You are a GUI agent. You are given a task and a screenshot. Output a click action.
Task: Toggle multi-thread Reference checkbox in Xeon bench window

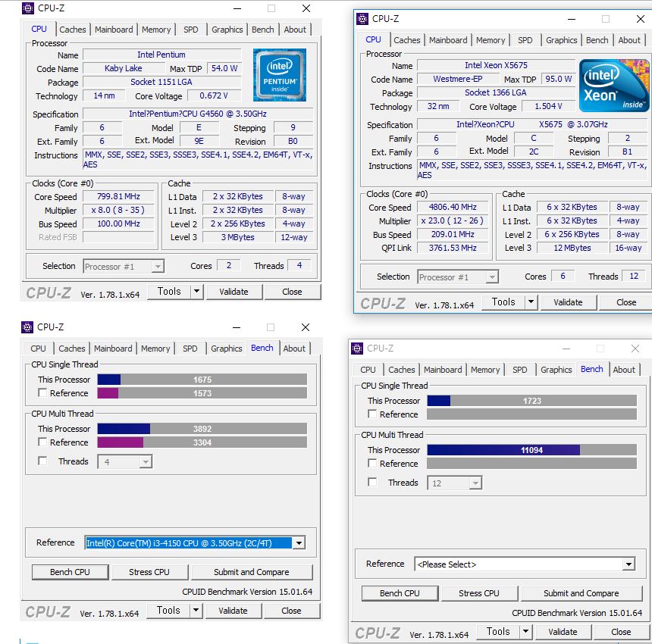pyautogui.click(x=372, y=463)
